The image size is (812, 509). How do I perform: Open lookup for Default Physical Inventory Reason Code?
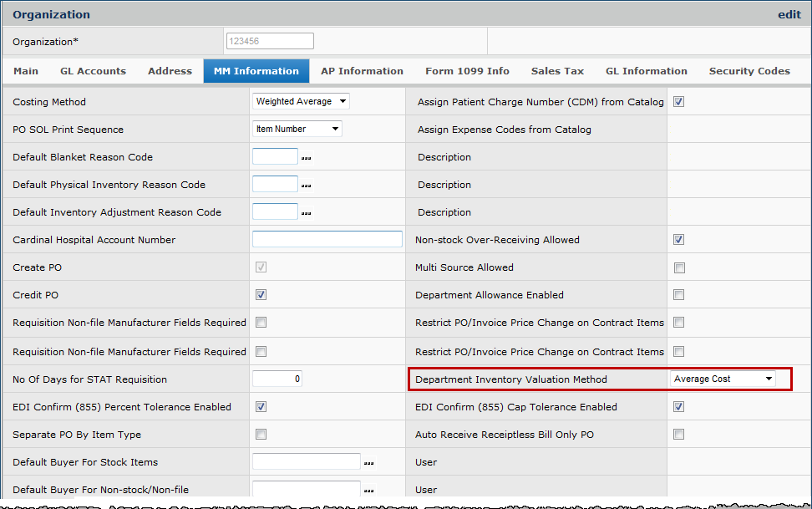[x=307, y=186]
